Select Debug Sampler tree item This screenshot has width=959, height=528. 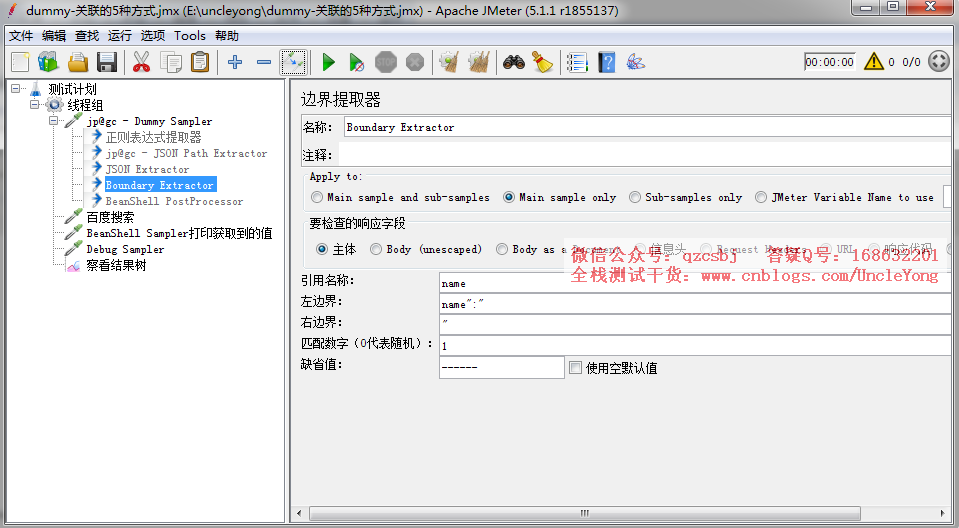tap(125, 249)
